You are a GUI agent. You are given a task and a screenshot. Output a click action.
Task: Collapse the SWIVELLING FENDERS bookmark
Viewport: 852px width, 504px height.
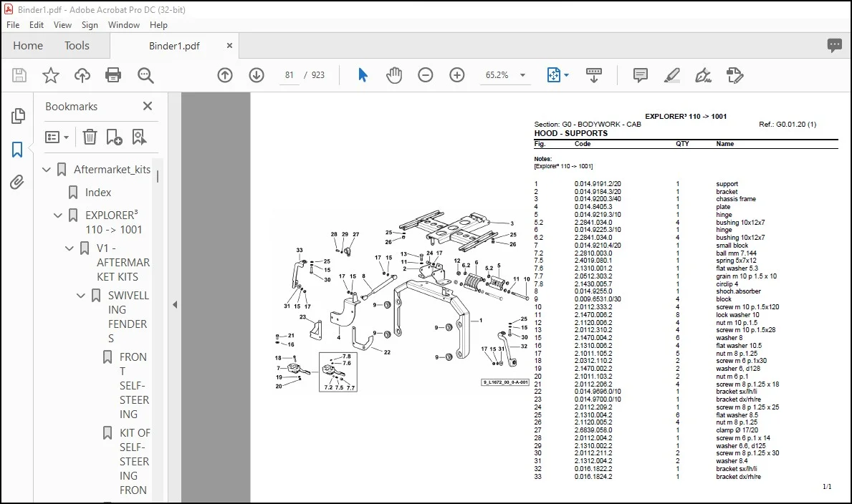(81, 296)
